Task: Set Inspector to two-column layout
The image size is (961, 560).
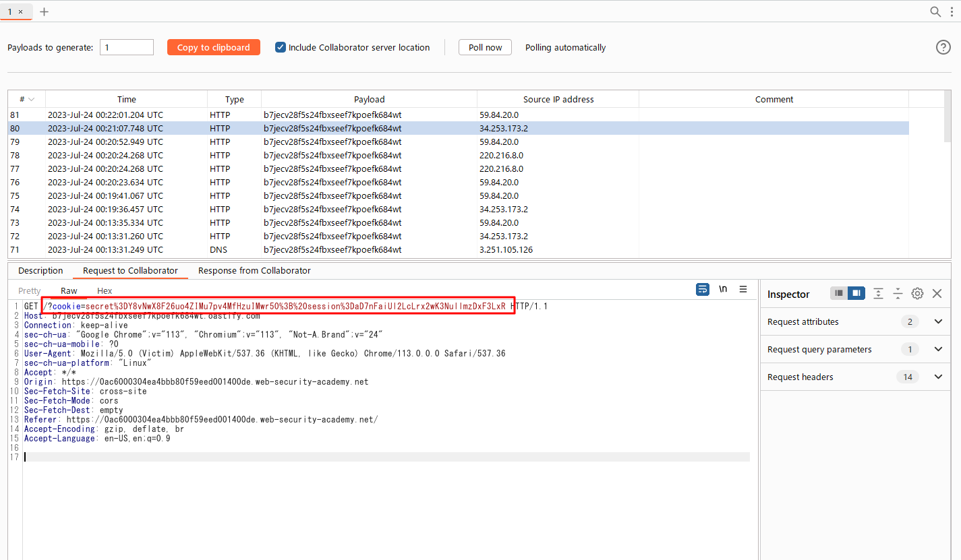Action: click(856, 293)
